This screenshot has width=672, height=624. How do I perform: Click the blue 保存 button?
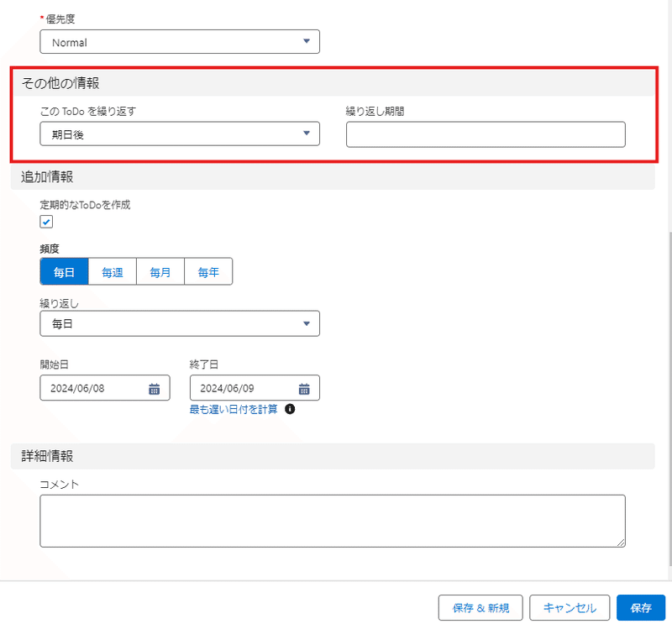tap(641, 608)
